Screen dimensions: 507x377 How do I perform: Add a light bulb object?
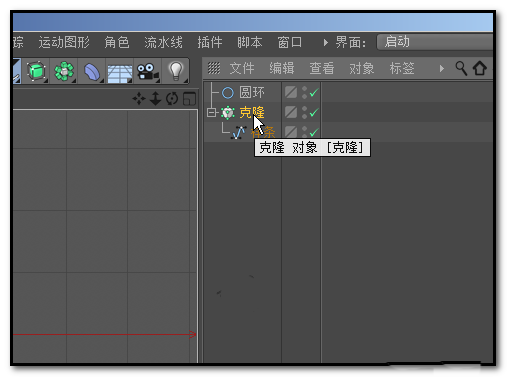tap(176, 71)
